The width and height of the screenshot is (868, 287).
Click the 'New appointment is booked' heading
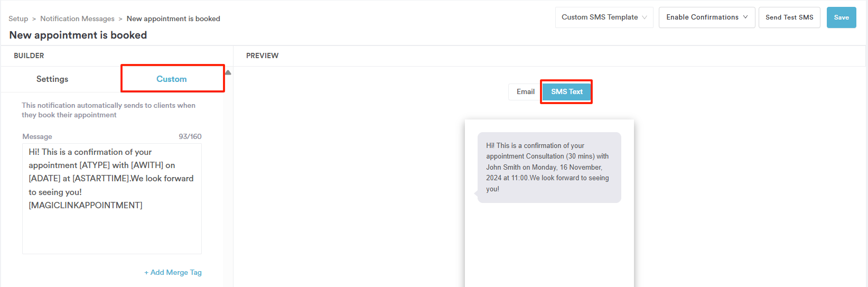[x=78, y=35]
